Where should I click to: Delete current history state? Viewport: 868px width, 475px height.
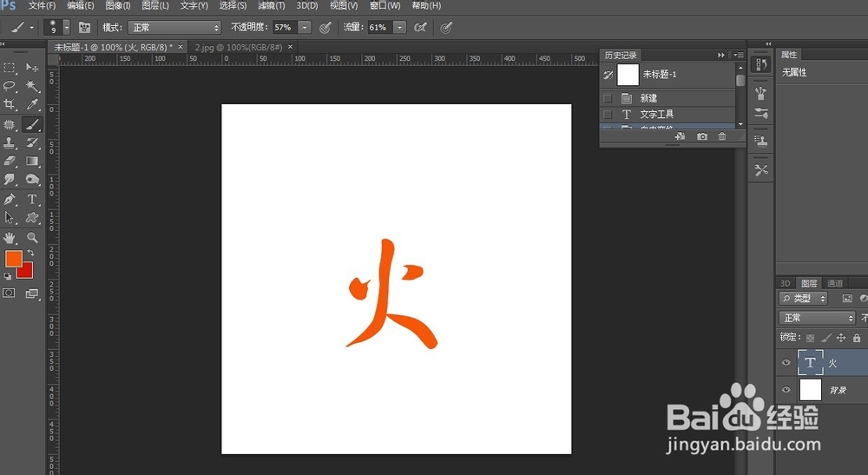pos(722,136)
